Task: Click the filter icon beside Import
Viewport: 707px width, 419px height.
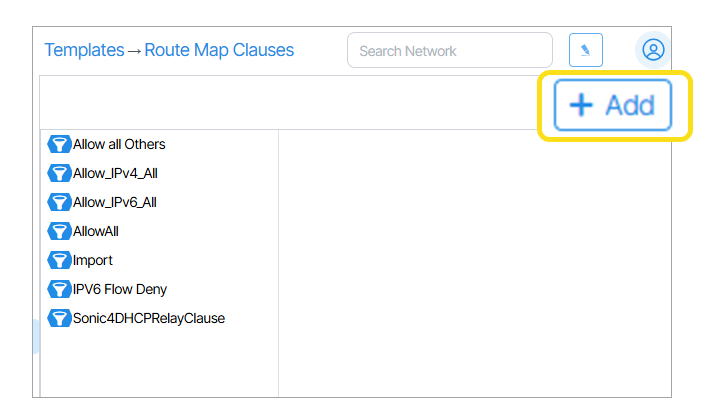Action: 59,260
